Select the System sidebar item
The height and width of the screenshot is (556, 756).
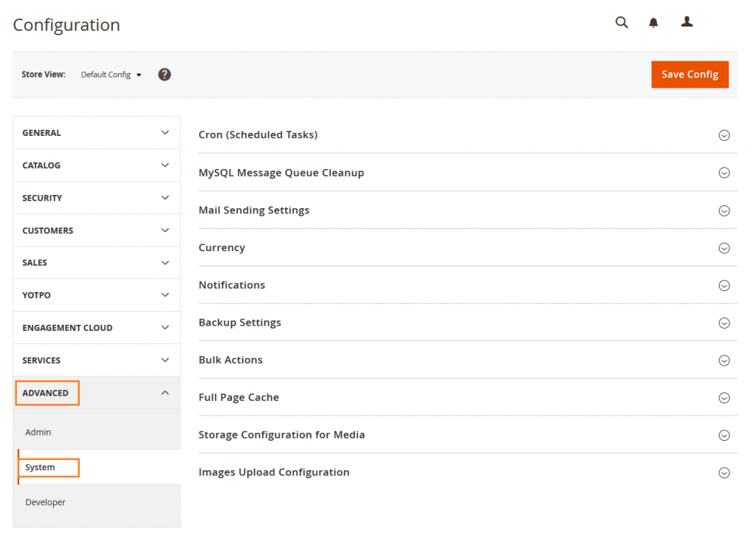point(41,467)
